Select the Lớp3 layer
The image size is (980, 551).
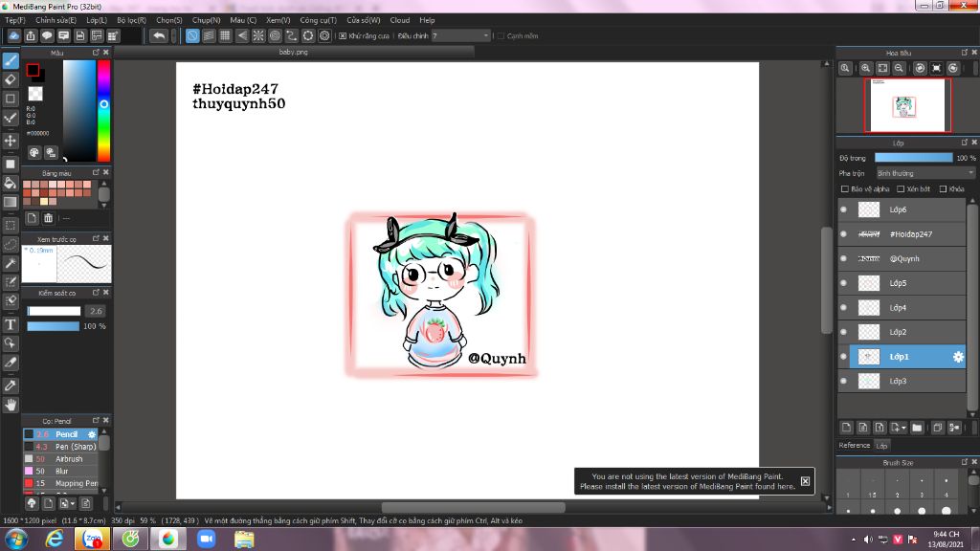902,381
